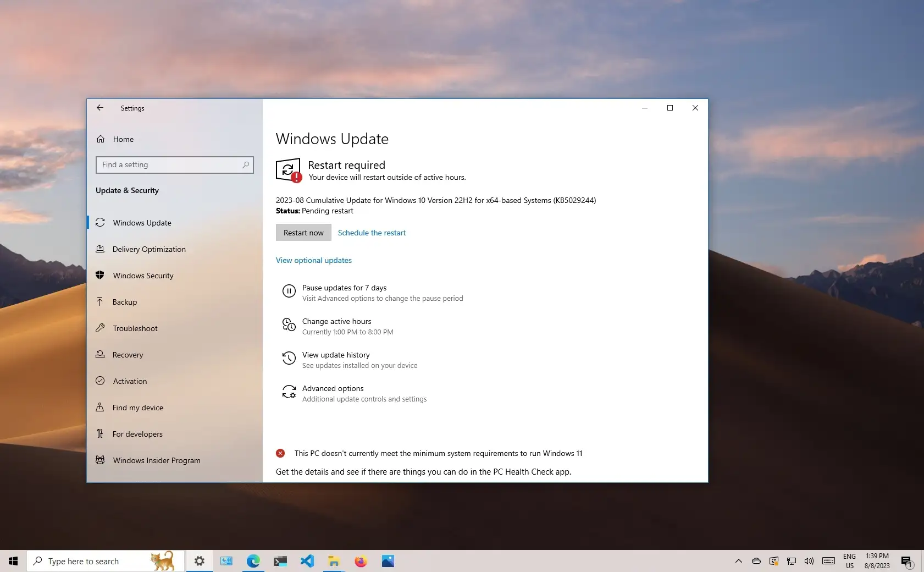This screenshot has width=924, height=572.
Task: Open the terminal app in the taskbar
Action: click(280, 561)
